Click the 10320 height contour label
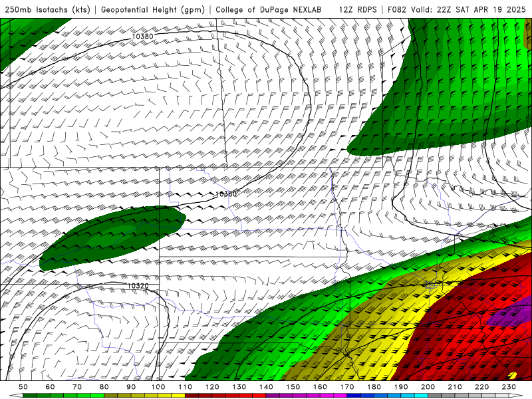 click(x=138, y=286)
